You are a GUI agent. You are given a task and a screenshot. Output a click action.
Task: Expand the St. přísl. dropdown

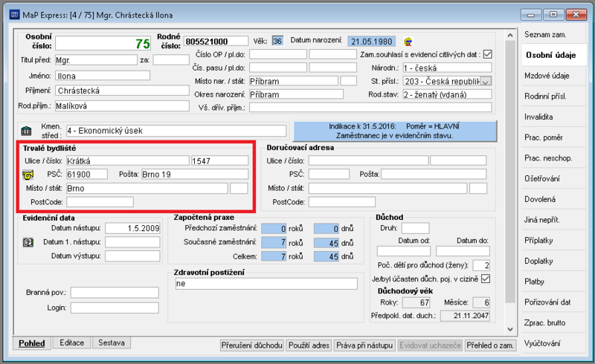pos(486,81)
